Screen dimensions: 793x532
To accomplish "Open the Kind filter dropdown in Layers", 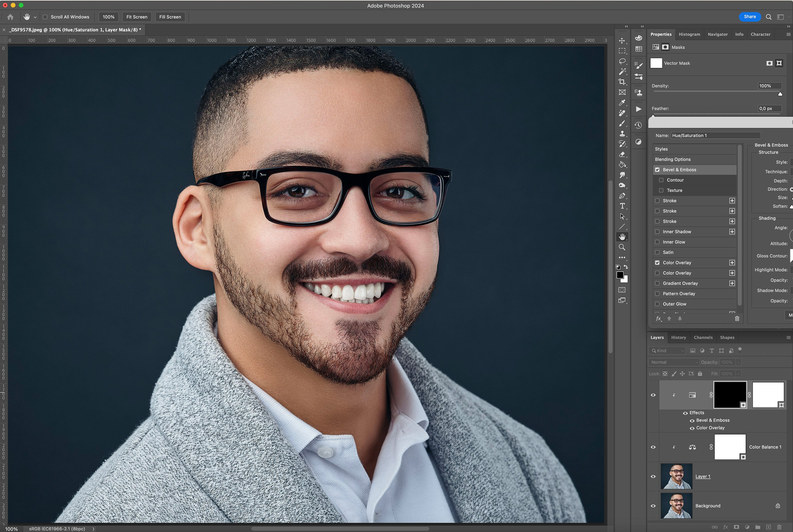I will 667,351.
